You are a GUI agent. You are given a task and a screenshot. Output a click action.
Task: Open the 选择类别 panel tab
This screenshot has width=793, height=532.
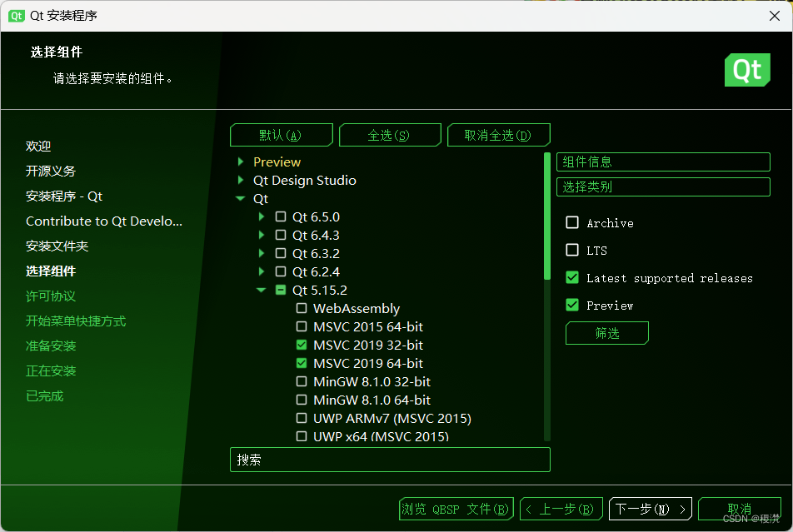[x=663, y=187]
